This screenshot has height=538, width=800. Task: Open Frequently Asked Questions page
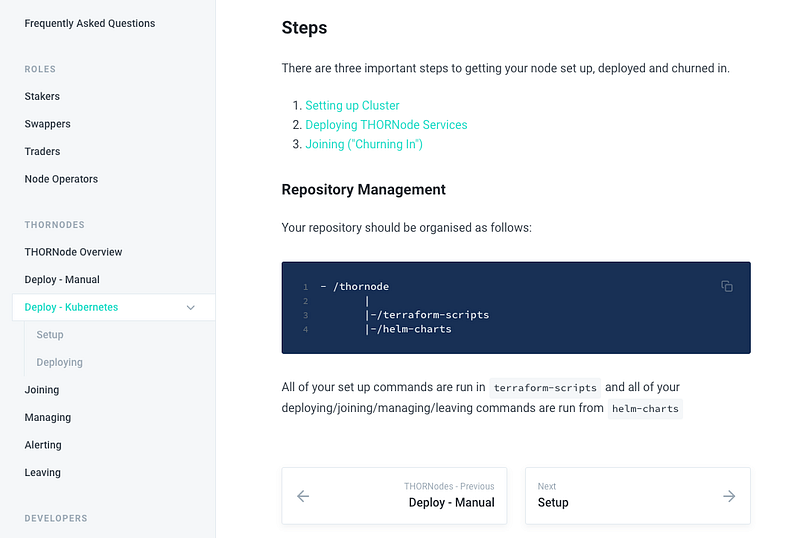click(x=90, y=23)
